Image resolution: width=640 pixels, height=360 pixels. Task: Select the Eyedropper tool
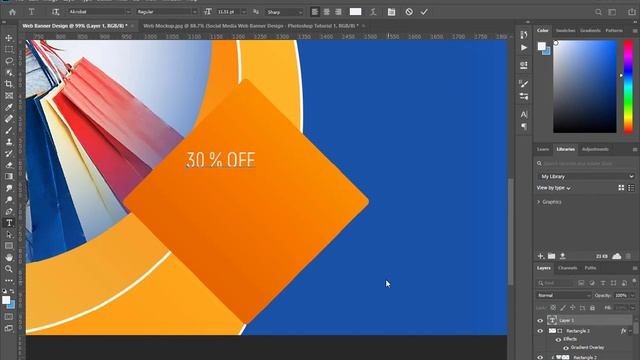[x=9, y=107]
